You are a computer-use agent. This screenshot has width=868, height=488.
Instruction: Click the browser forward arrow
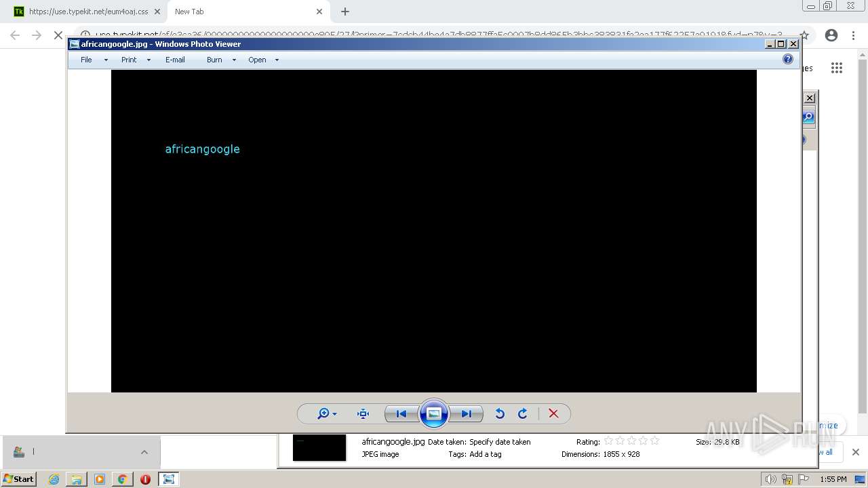pyautogui.click(x=37, y=35)
